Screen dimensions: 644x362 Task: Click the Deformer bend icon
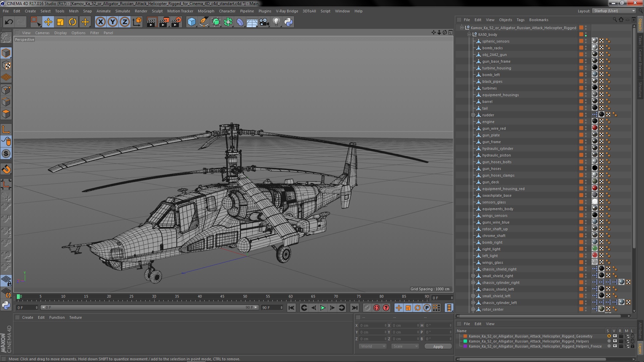point(240,22)
